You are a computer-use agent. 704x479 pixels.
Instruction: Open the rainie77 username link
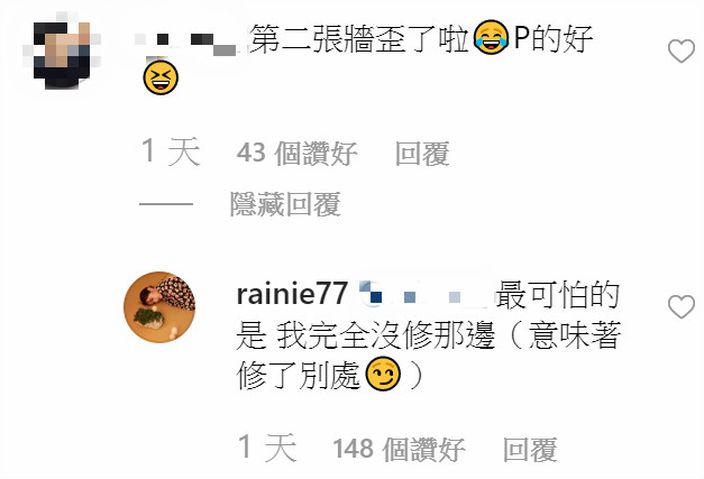(x=292, y=293)
